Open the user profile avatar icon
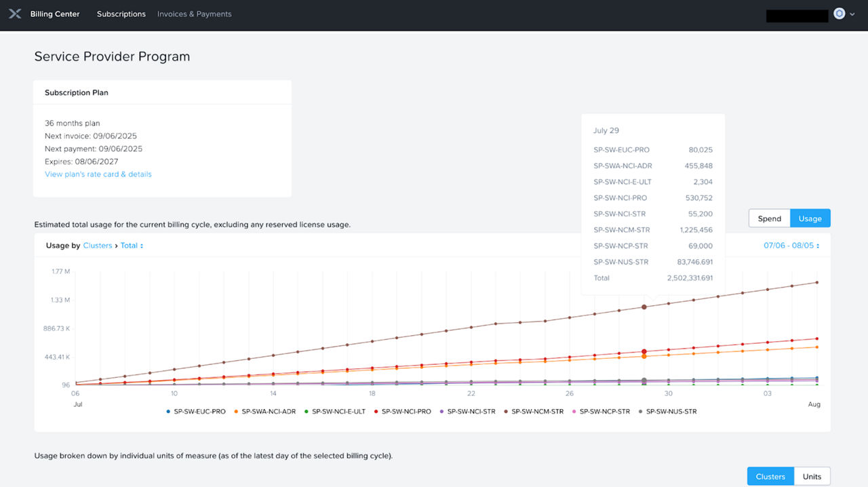This screenshot has height=487, width=868. pos(839,14)
